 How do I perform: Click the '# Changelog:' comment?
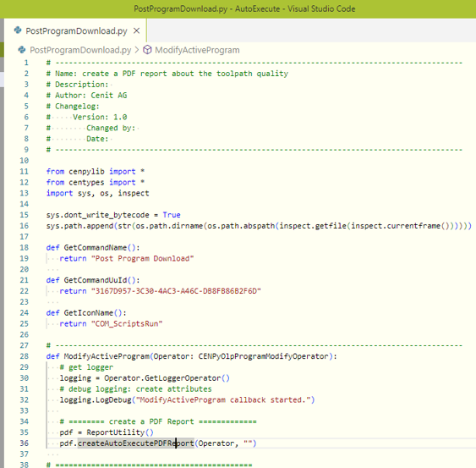coord(73,106)
